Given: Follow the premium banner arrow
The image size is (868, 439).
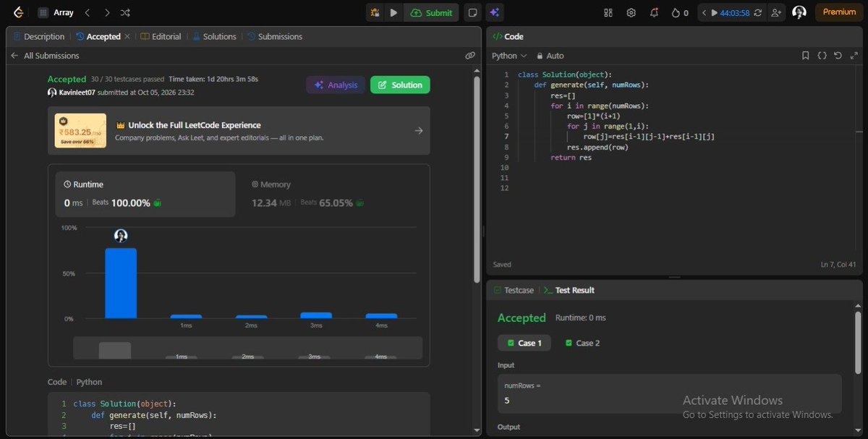Looking at the screenshot, I should 419,131.
